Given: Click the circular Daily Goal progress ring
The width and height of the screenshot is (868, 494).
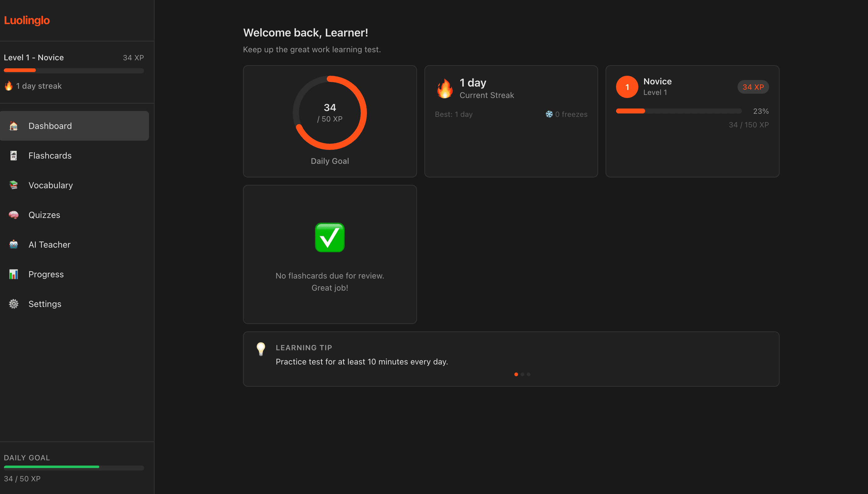Looking at the screenshot, I should point(330,113).
